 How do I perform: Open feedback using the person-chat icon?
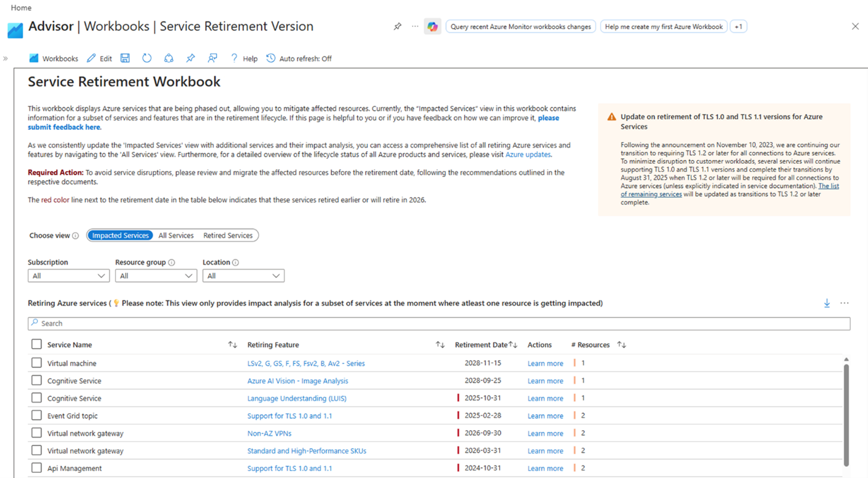pos(212,58)
